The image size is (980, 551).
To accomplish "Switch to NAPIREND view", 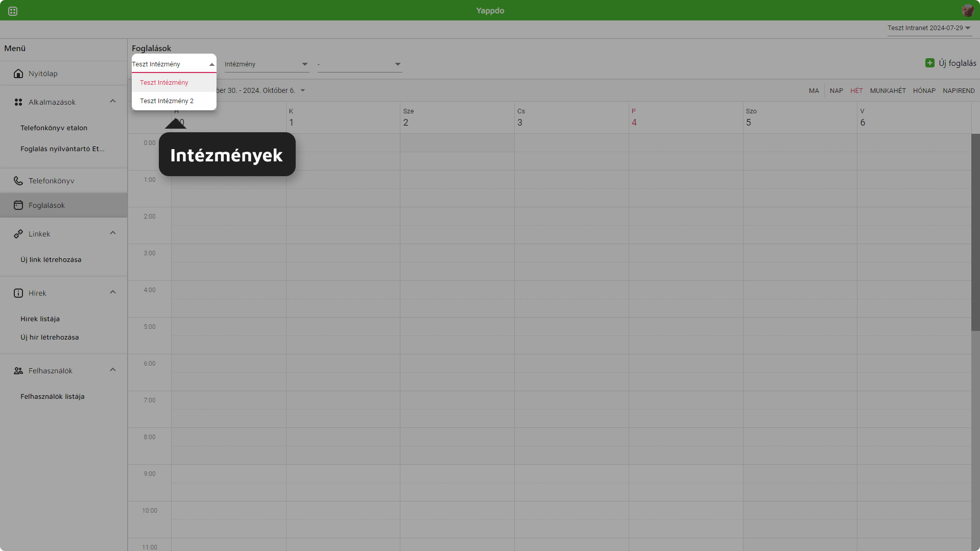I will pos(959,91).
